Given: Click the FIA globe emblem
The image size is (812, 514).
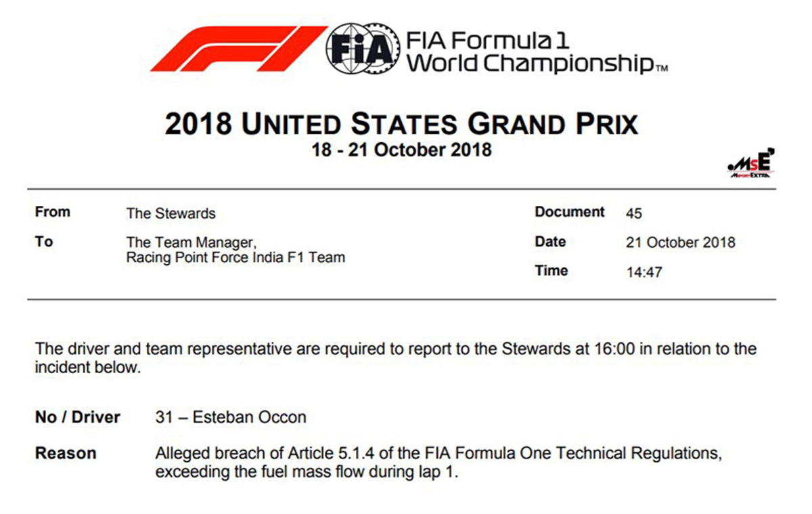Looking at the screenshot, I should point(361,49).
